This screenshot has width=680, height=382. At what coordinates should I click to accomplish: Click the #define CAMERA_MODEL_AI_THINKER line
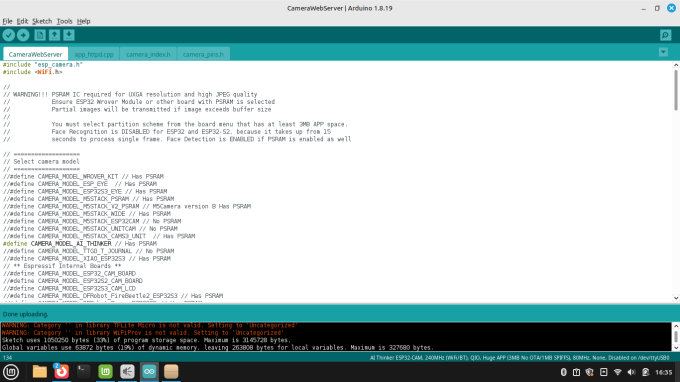coord(80,244)
